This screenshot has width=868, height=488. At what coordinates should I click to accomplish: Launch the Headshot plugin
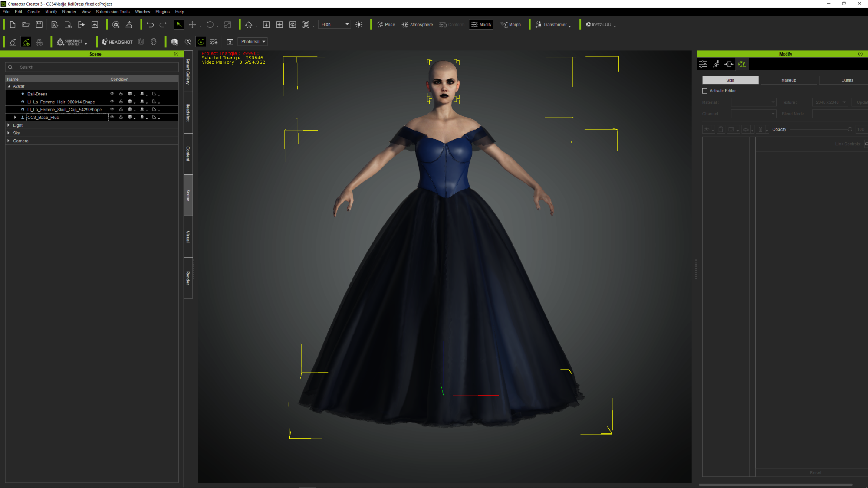(x=117, y=42)
